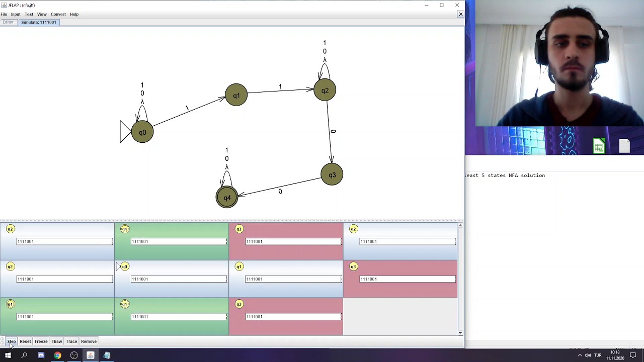Open Google Chrome from the taskbar

tap(57, 355)
